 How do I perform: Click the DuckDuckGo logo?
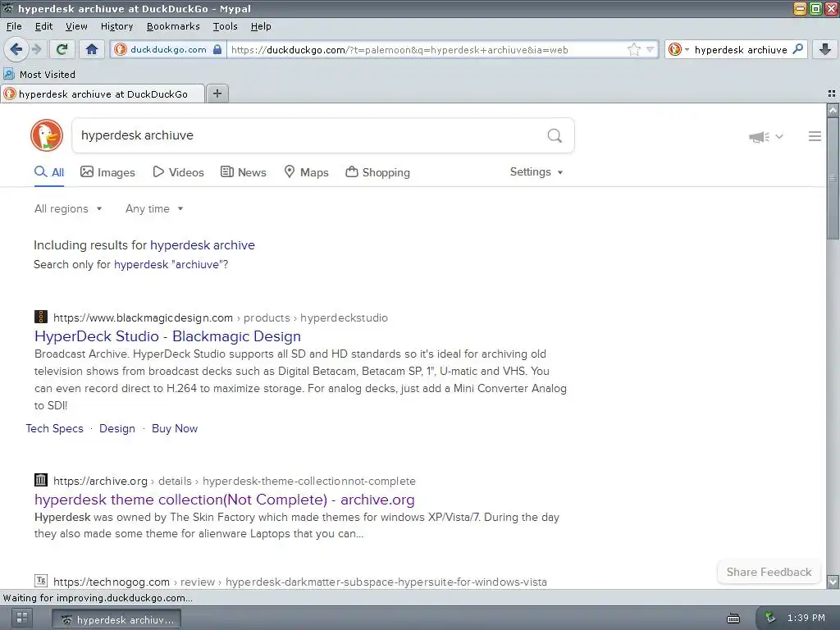coord(47,135)
